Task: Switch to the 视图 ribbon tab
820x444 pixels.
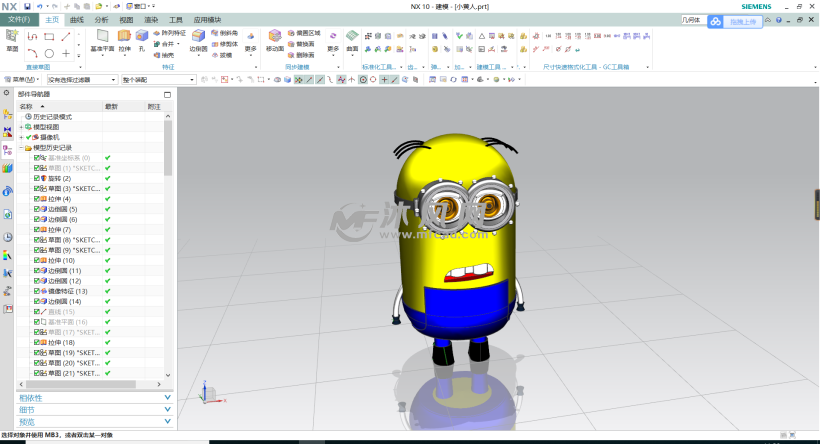Action: coord(126,20)
